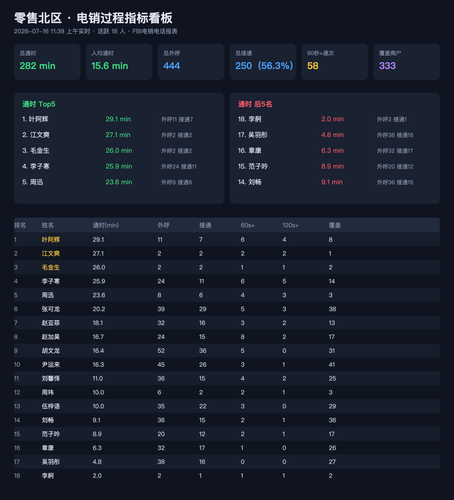Image resolution: width=454 pixels, height=500 pixels.
Task: Select the 人均通时 card value 15.6 min
Action: pyautogui.click(x=110, y=66)
